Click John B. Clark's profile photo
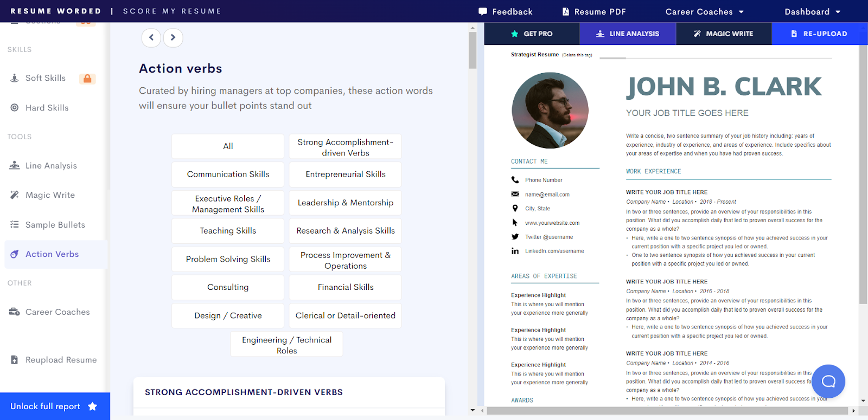This screenshot has width=868, height=420. tap(550, 111)
